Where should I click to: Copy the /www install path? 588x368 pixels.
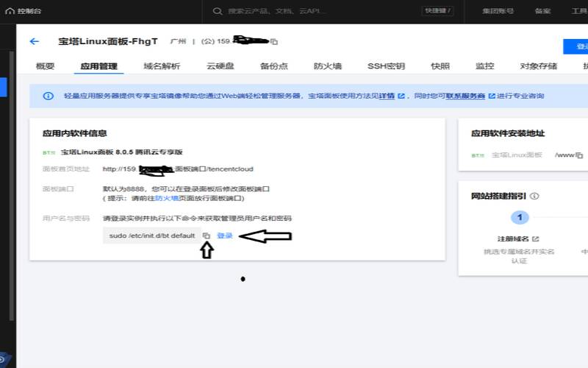[x=579, y=155]
